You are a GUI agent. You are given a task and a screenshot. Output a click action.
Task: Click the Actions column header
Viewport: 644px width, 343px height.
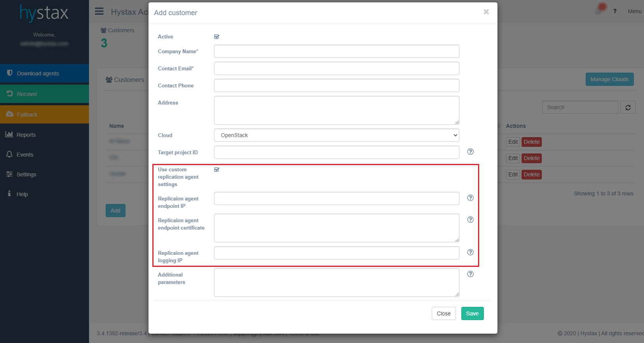(x=516, y=126)
